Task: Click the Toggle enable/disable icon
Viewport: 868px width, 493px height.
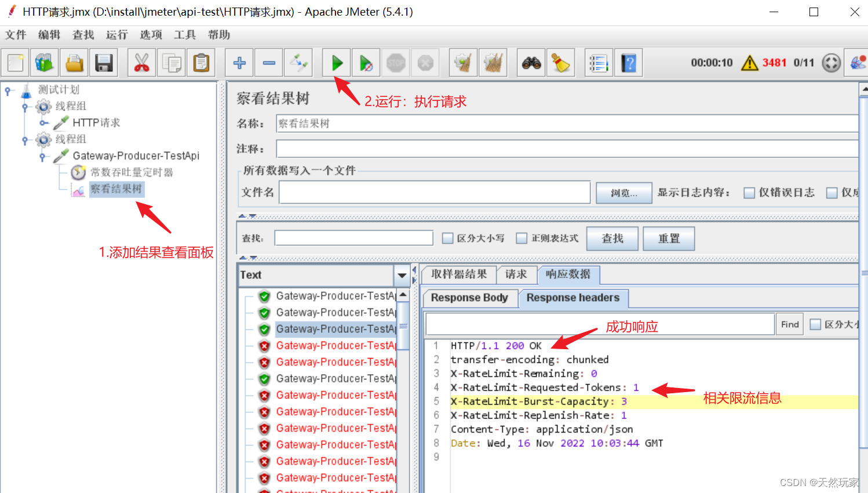Action: coord(299,63)
